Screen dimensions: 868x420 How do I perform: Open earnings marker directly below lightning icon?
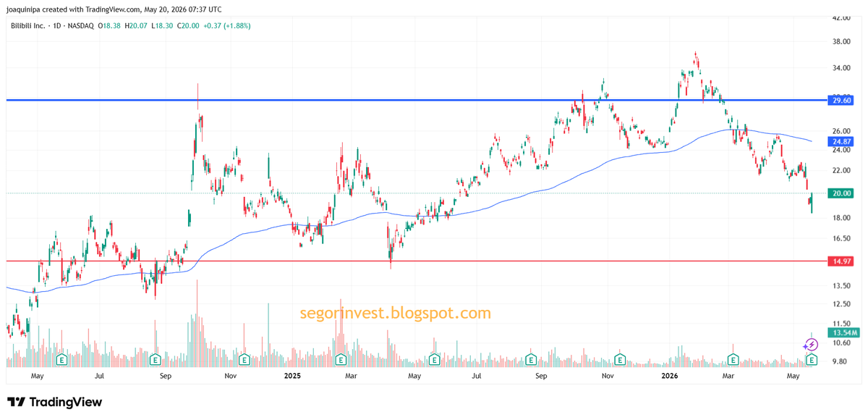click(x=812, y=359)
